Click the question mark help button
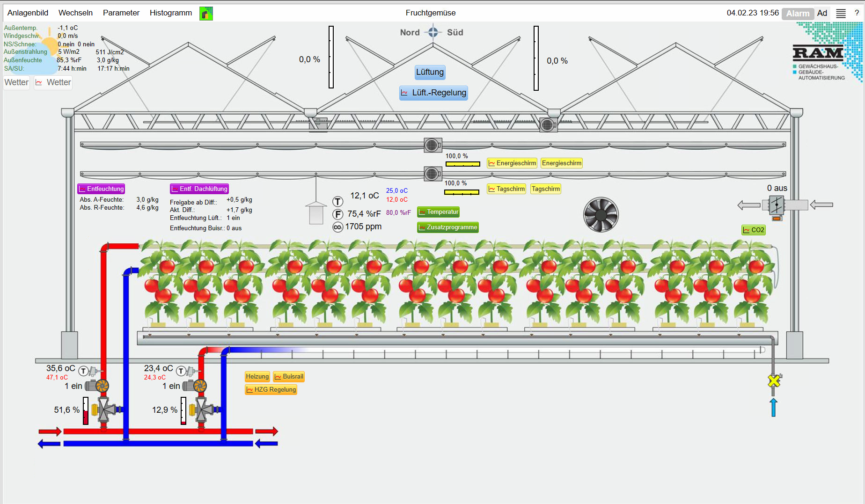Screen dimensions: 865x504 click(x=857, y=13)
